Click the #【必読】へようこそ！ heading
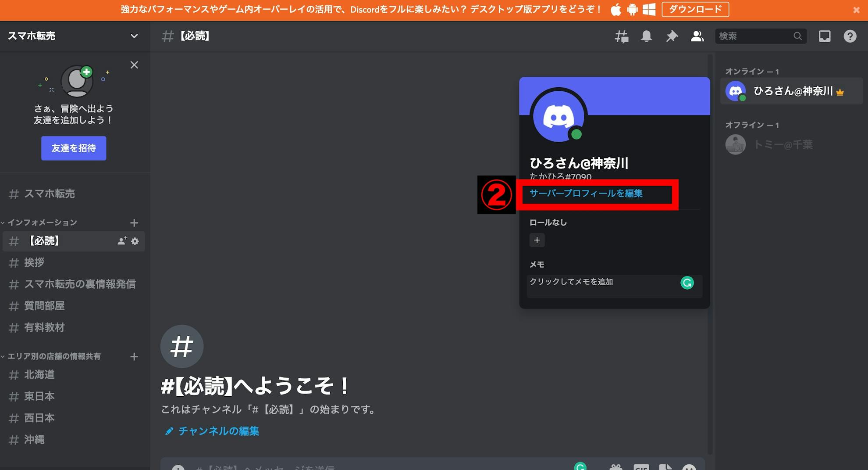Viewport: 868px width, 470px height. pos(255,386)
